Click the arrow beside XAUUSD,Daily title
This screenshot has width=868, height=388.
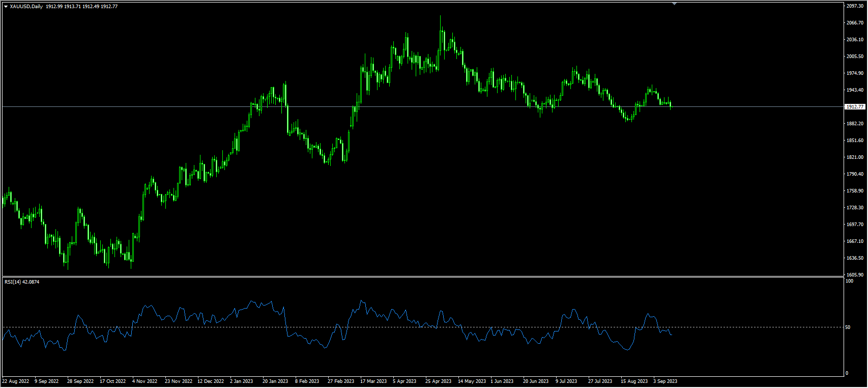(6, 7)
